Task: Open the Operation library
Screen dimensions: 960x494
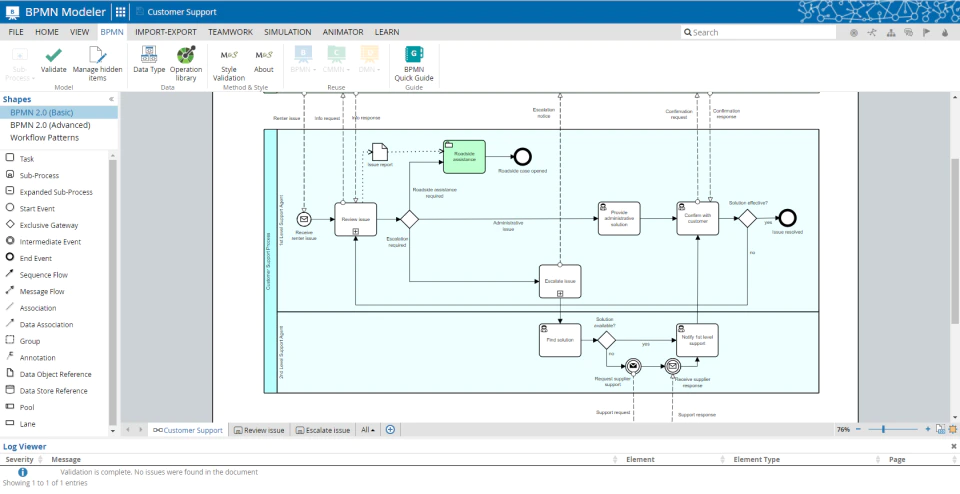Action: pyautogui.click(x=186, y=64)
